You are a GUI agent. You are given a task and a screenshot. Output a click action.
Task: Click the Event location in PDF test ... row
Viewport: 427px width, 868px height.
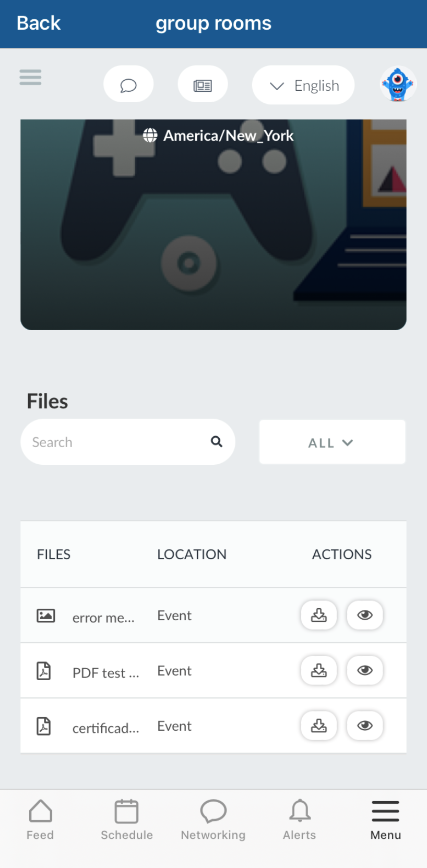click(174, 671)
